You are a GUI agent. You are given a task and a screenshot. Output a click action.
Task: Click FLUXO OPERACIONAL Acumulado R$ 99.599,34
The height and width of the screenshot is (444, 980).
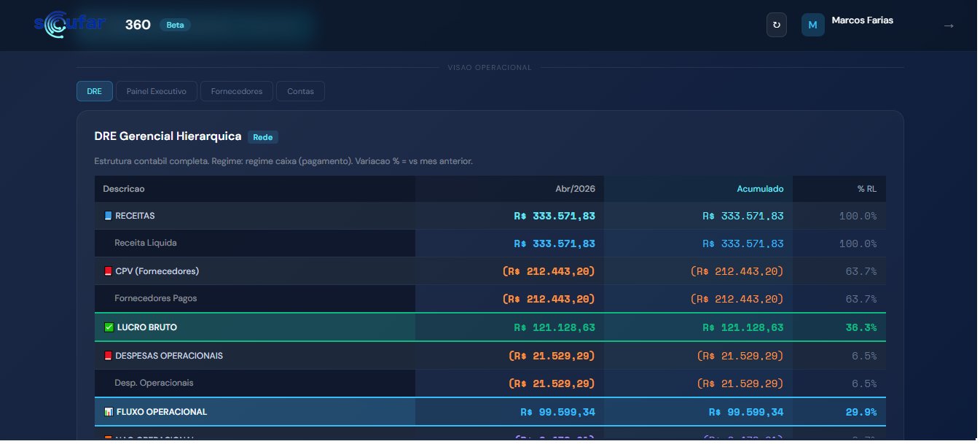tap(746, 412)
